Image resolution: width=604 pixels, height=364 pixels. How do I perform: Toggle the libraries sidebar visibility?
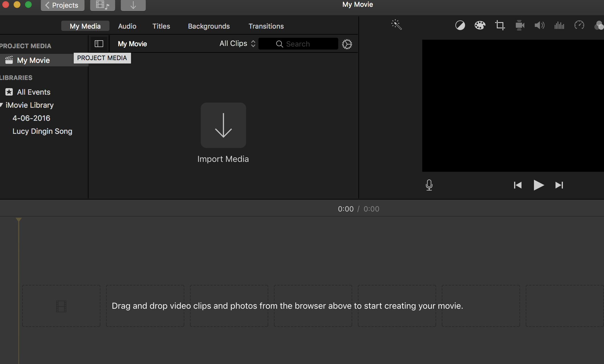pyautogui.click(x=99, y=44)
